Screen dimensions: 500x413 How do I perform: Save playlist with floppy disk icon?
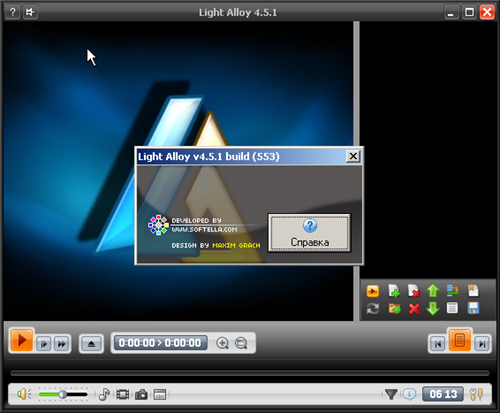pos(473,308)
